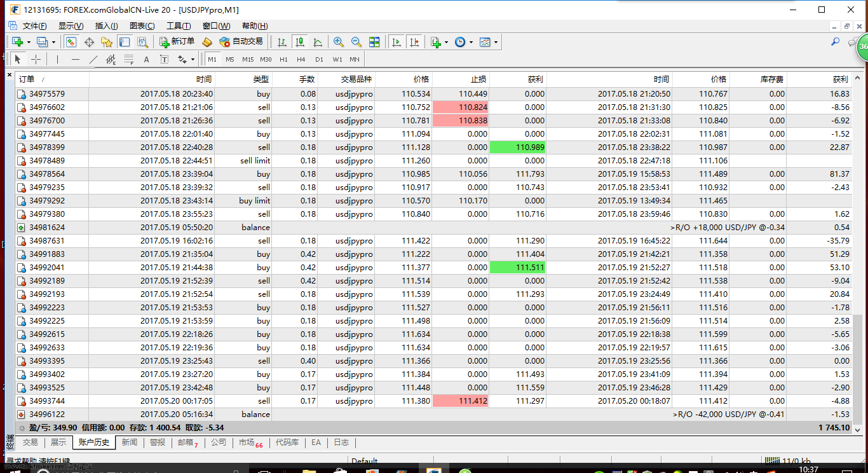Select the M15 timeframe
Image resolution: width=868 pixels, height=473 pixels.
click(248, 59)
